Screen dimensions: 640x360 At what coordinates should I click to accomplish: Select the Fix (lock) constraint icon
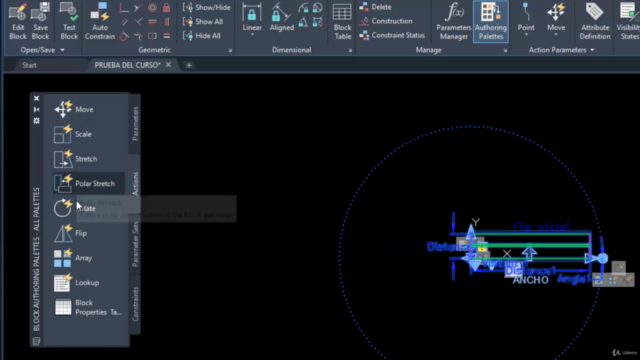tap(167, 8)
